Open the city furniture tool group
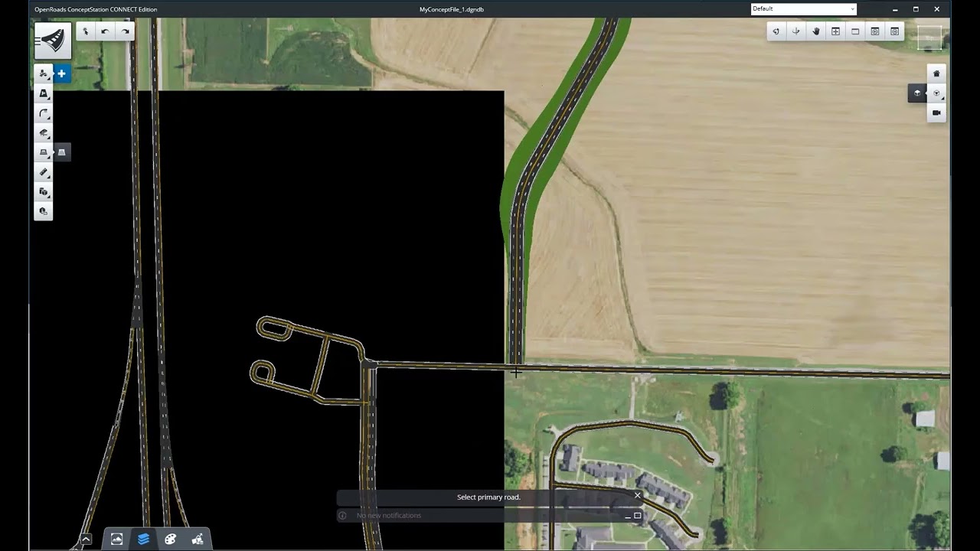 [44, 191]
